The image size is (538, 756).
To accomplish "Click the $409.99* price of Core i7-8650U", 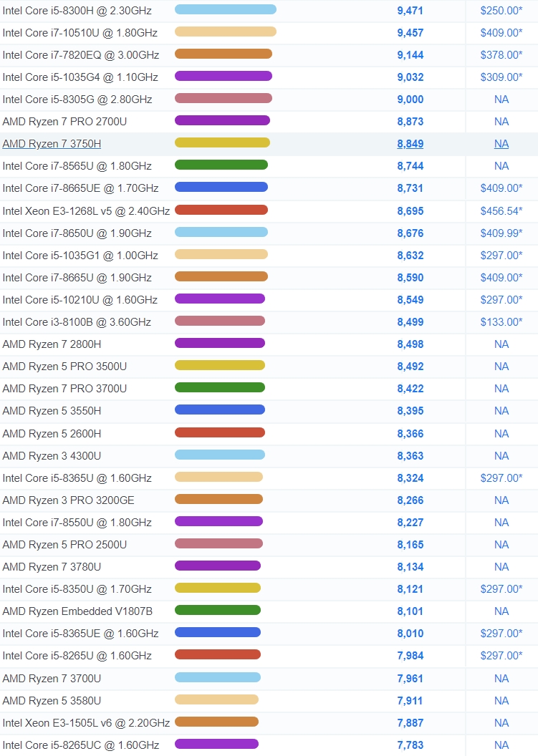I will tap(501, 233).
